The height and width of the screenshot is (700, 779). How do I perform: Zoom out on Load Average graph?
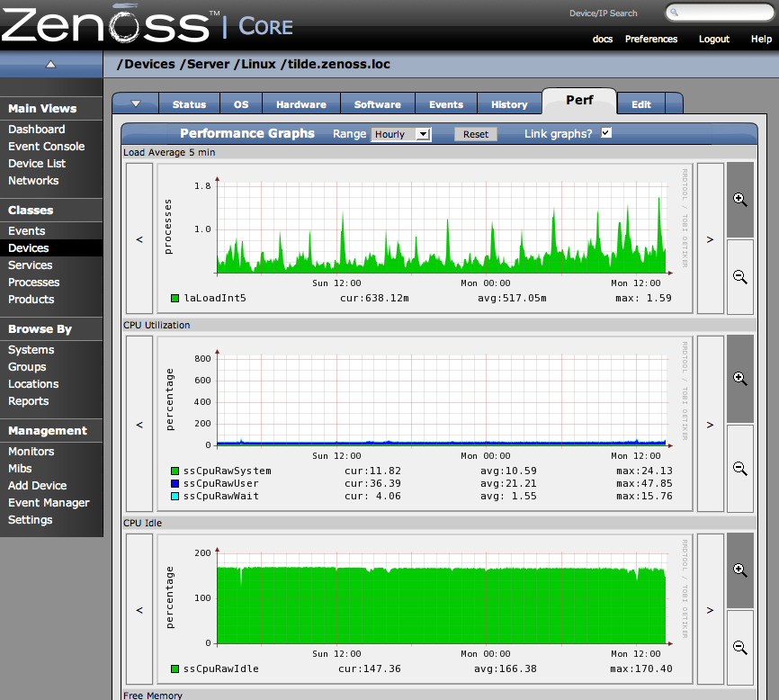739,277
